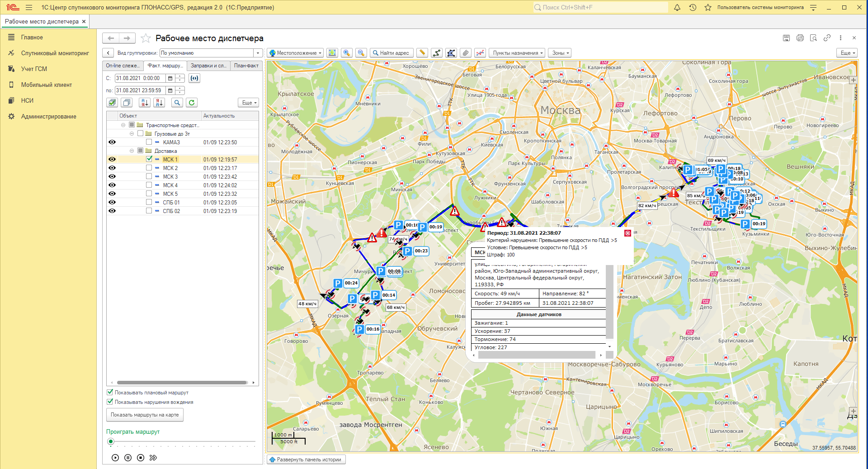
Task: Open the history clock icon
Action: [693, 7]
